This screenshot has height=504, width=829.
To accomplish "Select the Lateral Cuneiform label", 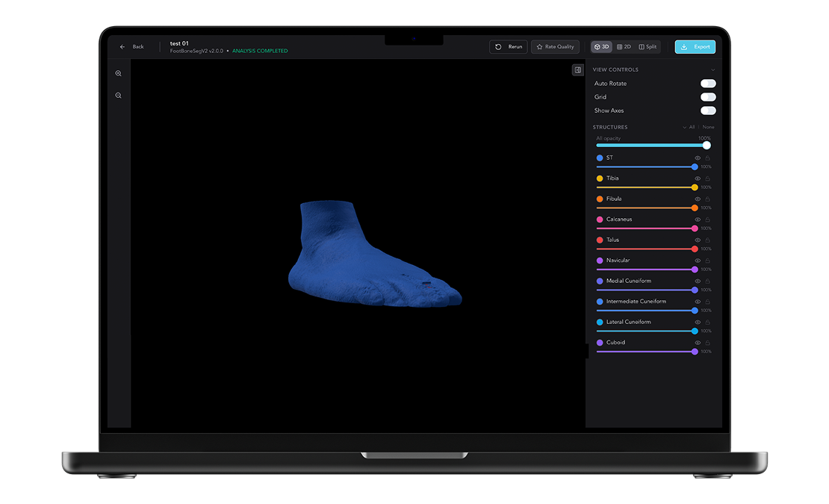I will click(629, 323).
